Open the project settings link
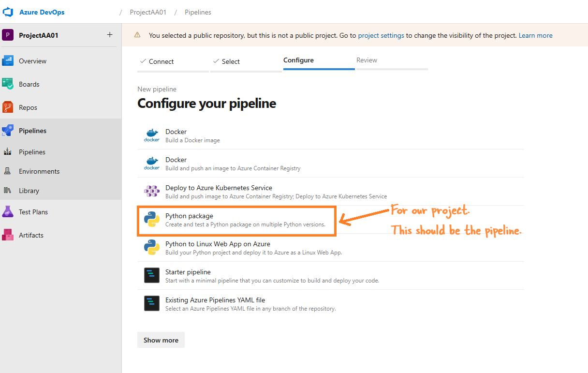This screenshot has width=588, height=373. point(381,35)
